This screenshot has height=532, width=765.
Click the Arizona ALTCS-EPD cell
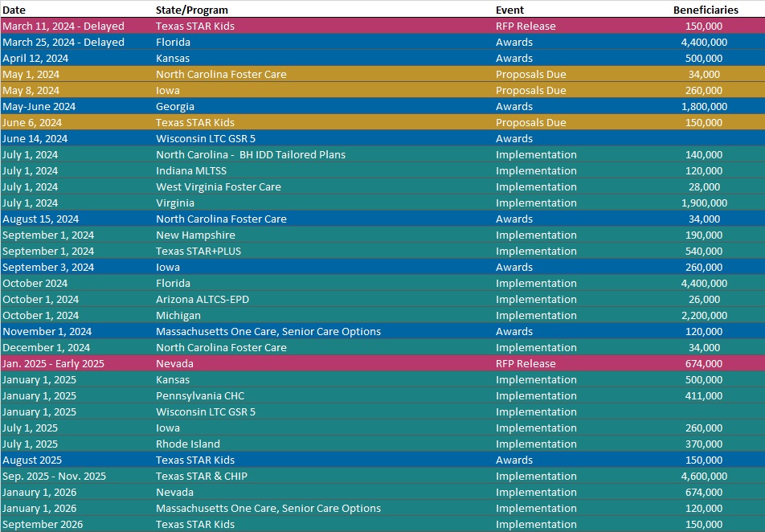[x=202, y=299]
